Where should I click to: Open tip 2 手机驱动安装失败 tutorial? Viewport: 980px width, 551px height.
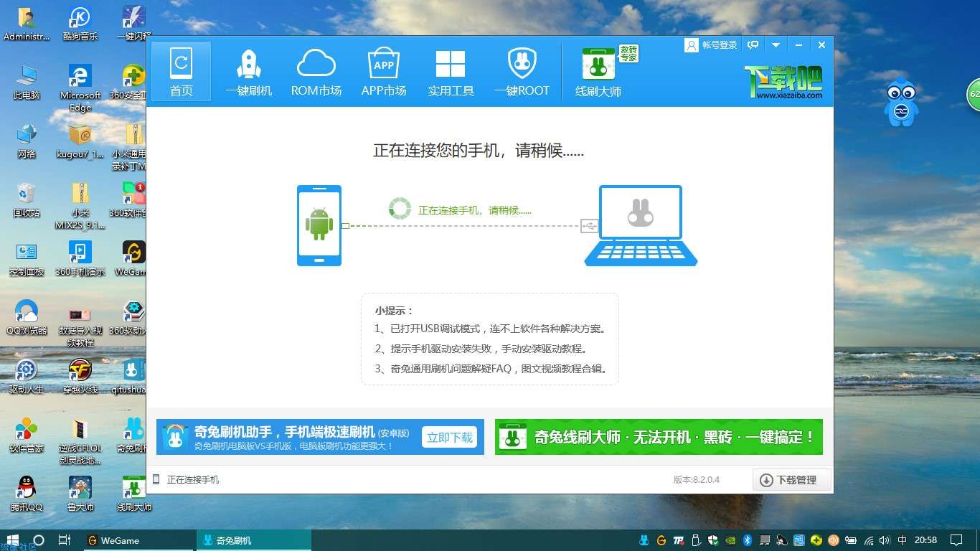[x=481, y=349]
